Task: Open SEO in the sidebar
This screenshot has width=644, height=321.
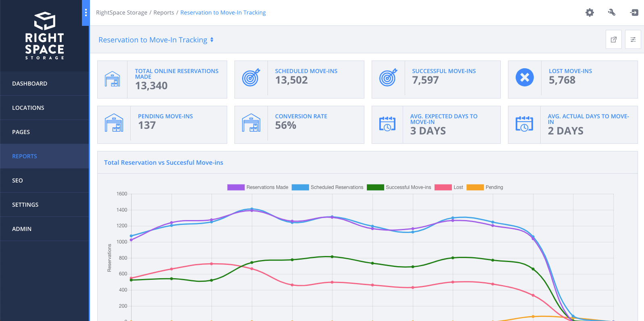Action: (x=44, y=180)
